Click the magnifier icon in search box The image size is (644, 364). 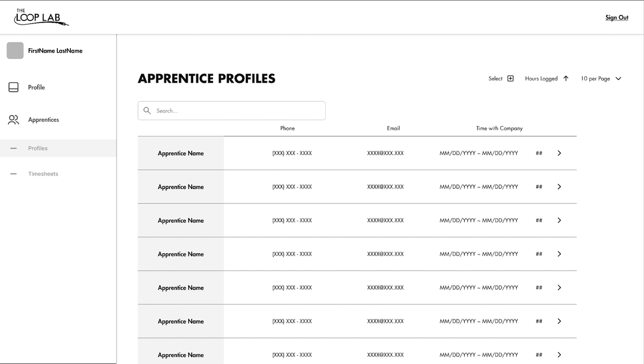coord(147,111)
